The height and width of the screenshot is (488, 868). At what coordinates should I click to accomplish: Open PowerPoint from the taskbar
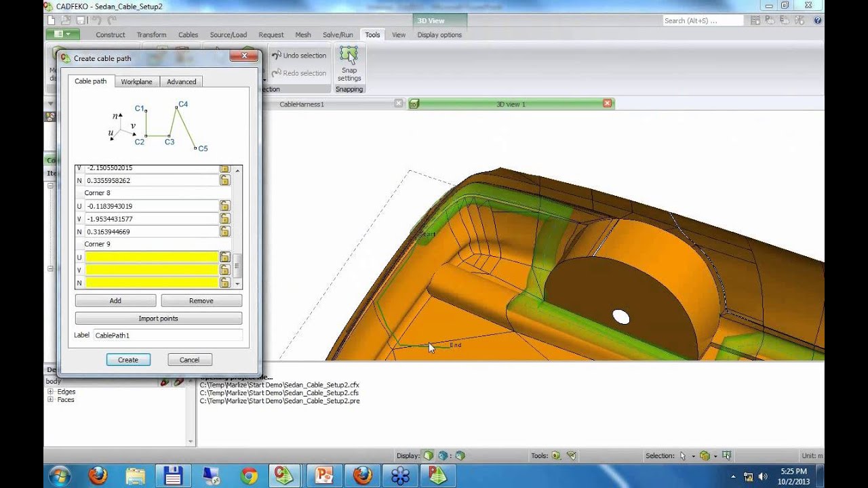pos(324,476)
